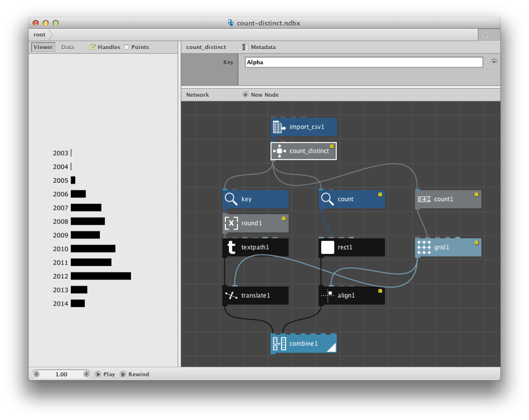
Task: Select the import_csv1 node
Action: tap(304, 127)
